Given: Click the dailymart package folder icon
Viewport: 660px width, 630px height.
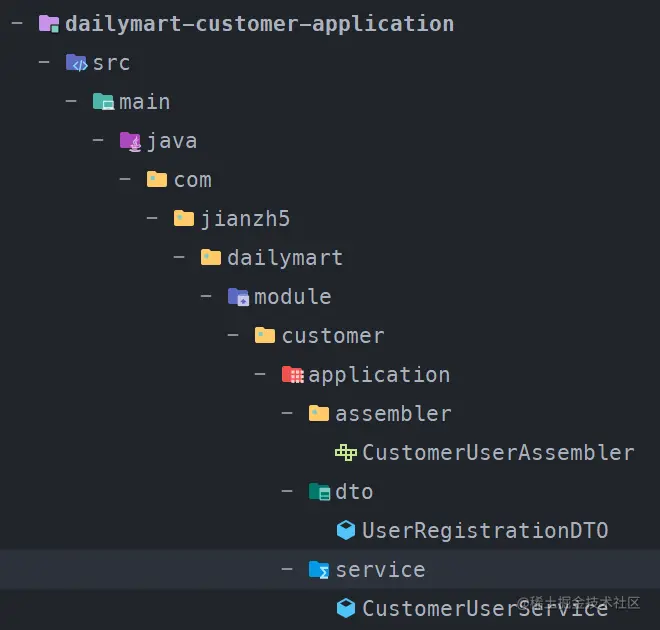Looking at the screenshot, I should (211, 258).
